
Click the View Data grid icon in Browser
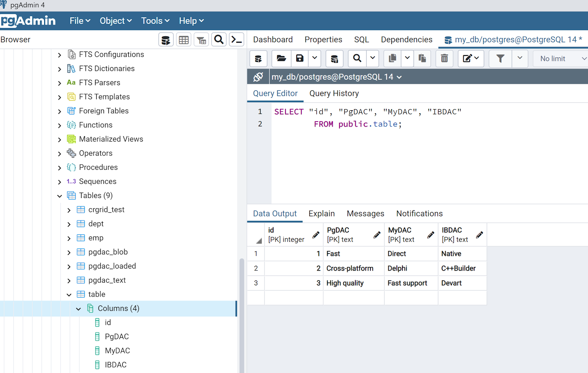[x=184, y=40]
